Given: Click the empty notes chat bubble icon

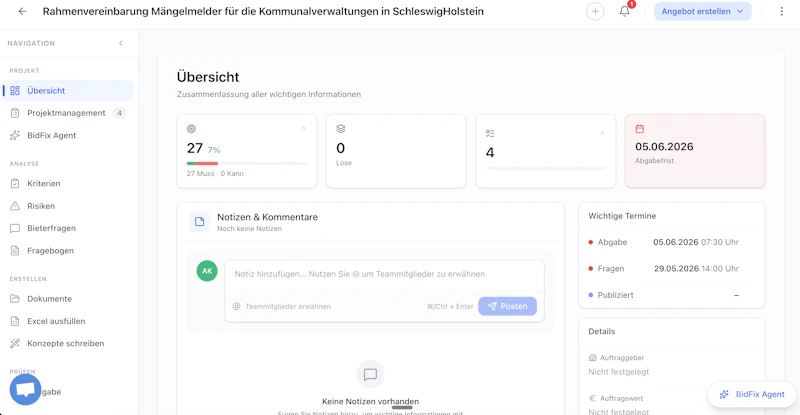Looking at the screenshot, I should pyautogui.click(x=370, y=375).
